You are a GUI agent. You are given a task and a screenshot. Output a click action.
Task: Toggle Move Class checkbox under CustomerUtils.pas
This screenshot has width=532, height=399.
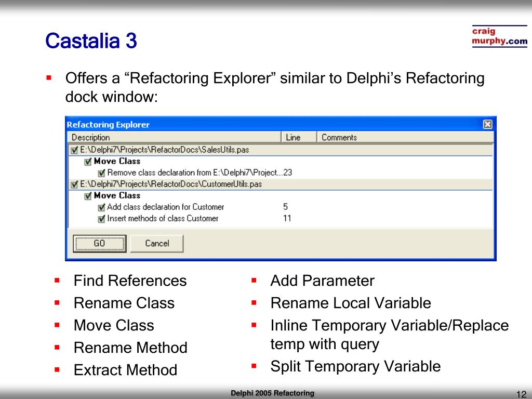coord(88,196)
